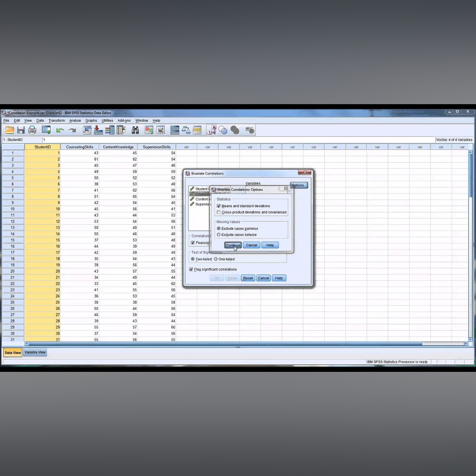Open the Recall recent dialogs icon
Viewport: 476px width, 476px height.
tap(46, 130)
